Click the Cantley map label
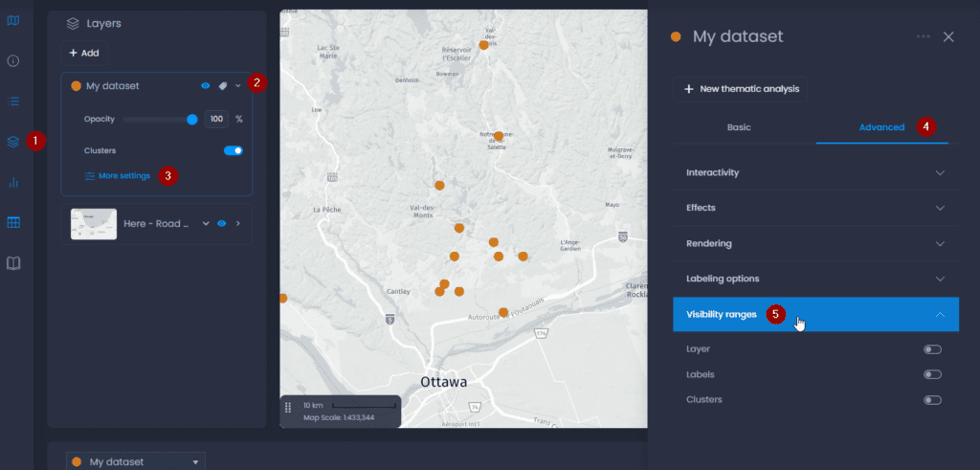 [x=398, y=291]
